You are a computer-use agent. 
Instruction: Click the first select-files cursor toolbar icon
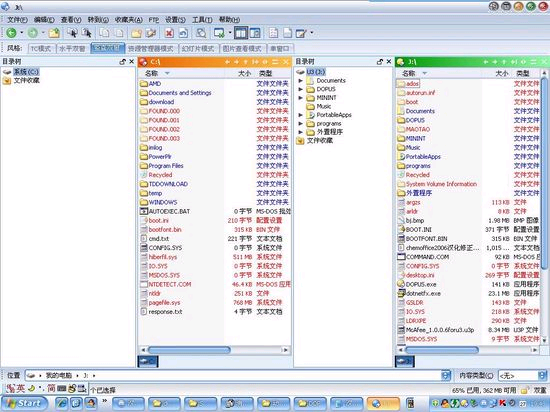pos(73,33)
